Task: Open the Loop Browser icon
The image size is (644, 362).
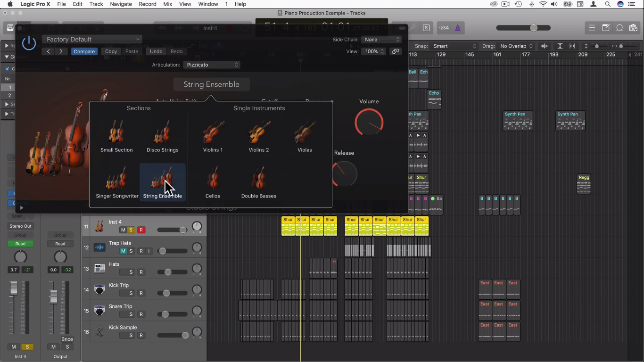Action: (619, 28)
